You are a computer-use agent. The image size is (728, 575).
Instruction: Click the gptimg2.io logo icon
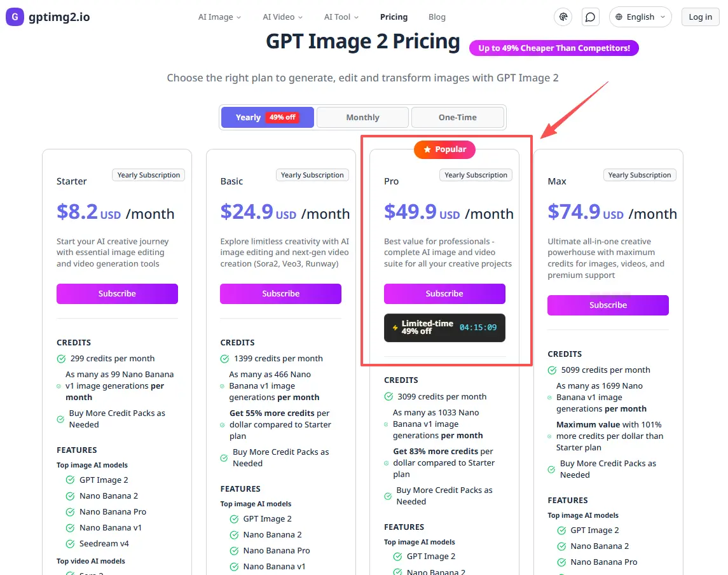(x=14, y=17)
